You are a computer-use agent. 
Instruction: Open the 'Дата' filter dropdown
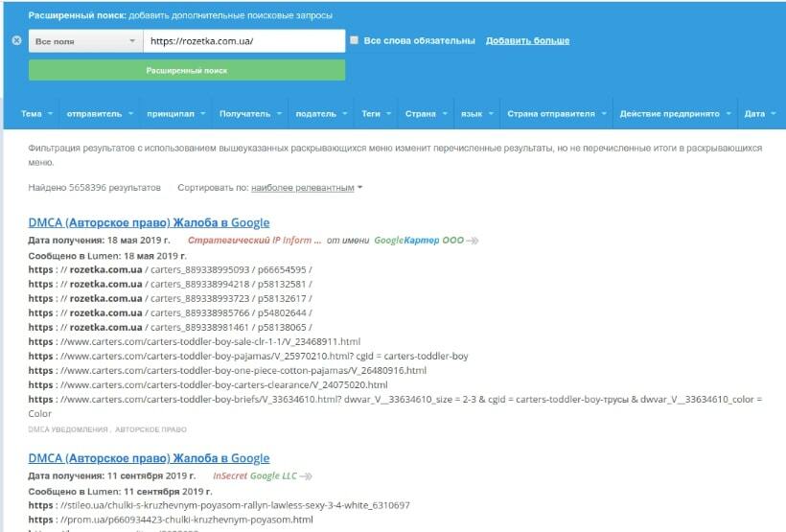[x=760, y=114]
